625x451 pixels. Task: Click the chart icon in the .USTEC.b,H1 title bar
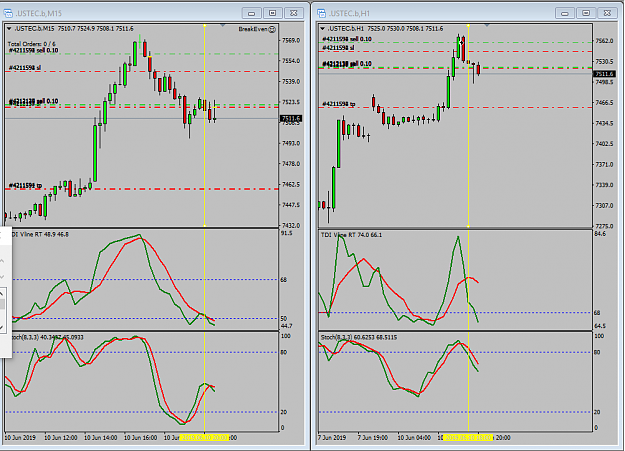(x=321, y=14)
